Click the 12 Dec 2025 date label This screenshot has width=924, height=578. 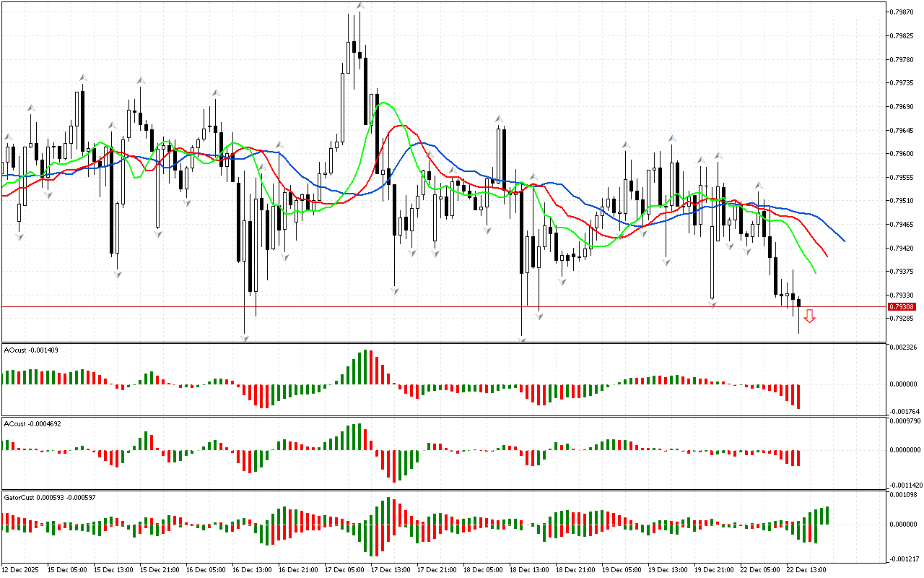tap(21, 569)
